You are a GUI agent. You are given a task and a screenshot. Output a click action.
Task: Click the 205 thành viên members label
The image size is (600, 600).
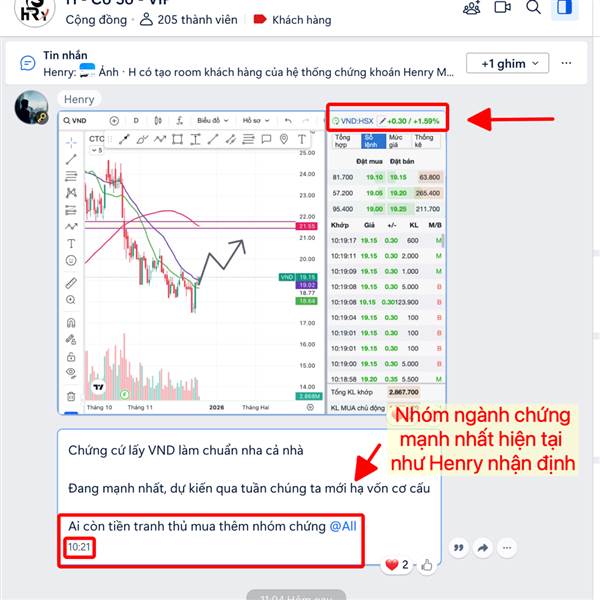click(189, 20)
